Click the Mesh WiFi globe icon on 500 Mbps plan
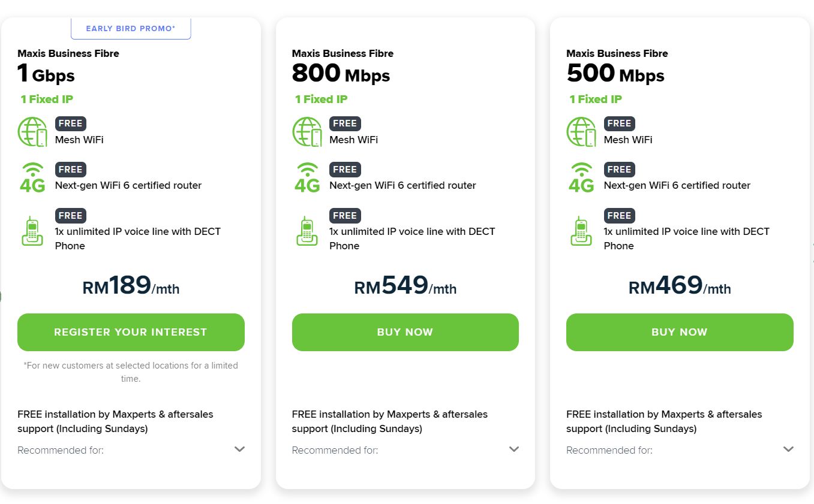Image resolution: width=814 pixels, height=504 pixels. [581, 132]
